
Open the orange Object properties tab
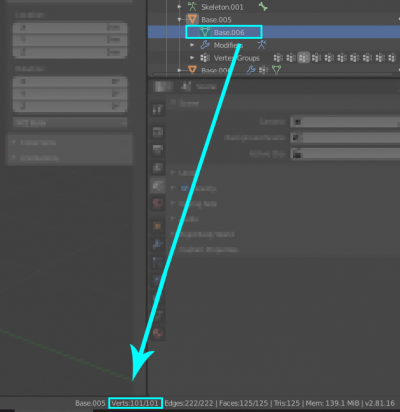[x=158, y=227]
